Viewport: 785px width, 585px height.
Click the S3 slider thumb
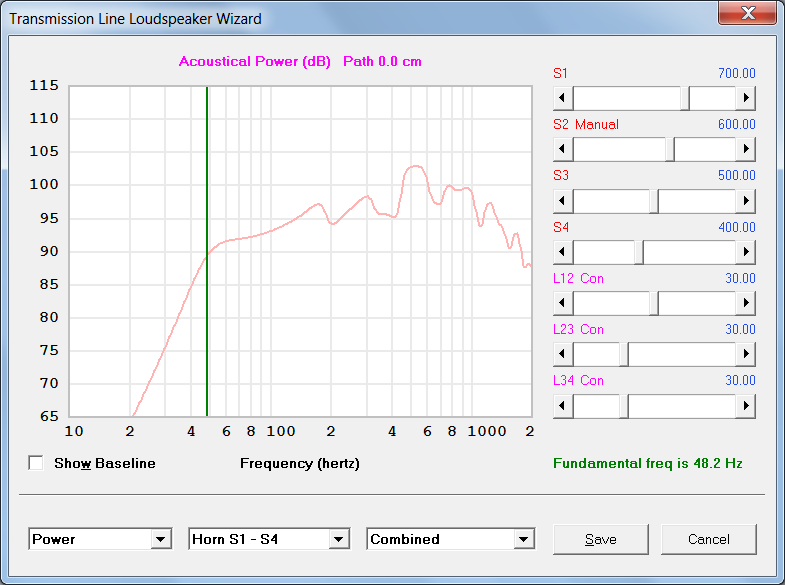(x=654, y=201)
